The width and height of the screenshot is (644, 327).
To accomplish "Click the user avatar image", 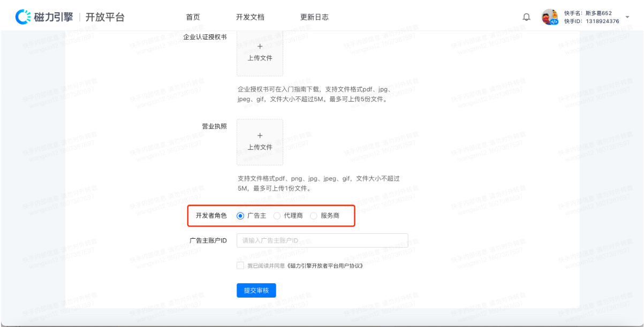I will (550, 17).
